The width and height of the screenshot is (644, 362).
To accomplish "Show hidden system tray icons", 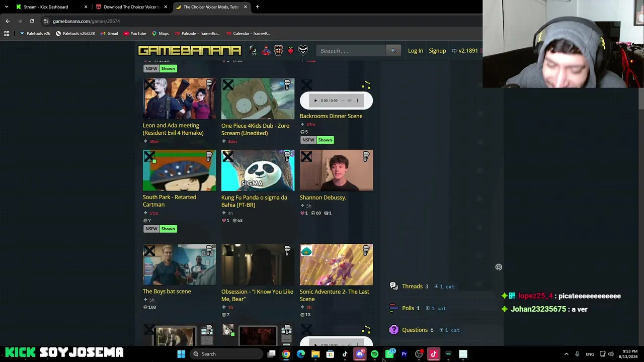I will click(567, 354).
